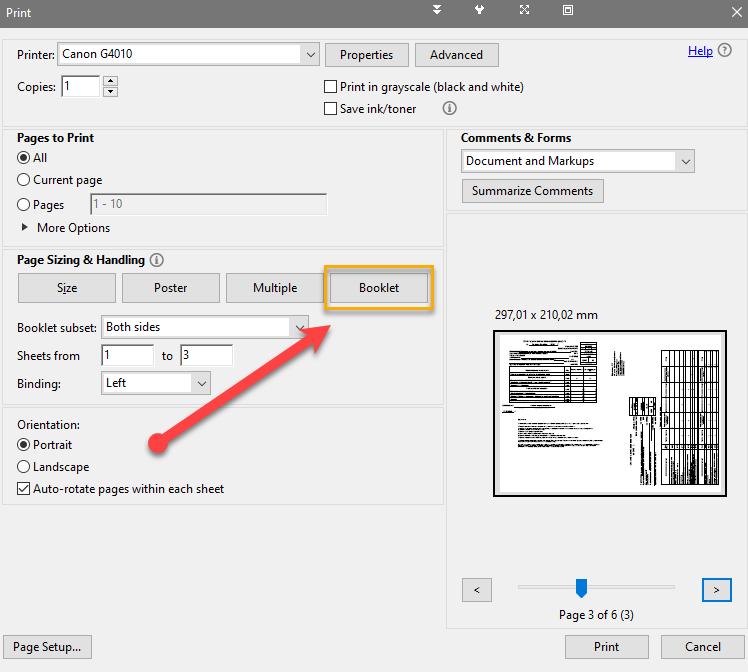Click the Page Sizing & Handling info icon
This screenshot has height=672, width=748.
156,260
